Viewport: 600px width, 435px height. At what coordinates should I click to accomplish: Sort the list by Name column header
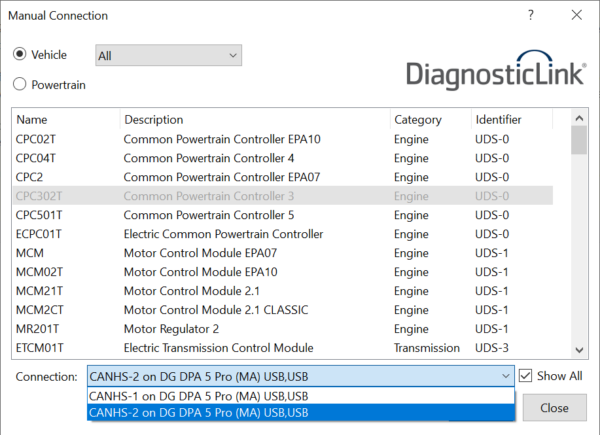click(x=66, y=119)
